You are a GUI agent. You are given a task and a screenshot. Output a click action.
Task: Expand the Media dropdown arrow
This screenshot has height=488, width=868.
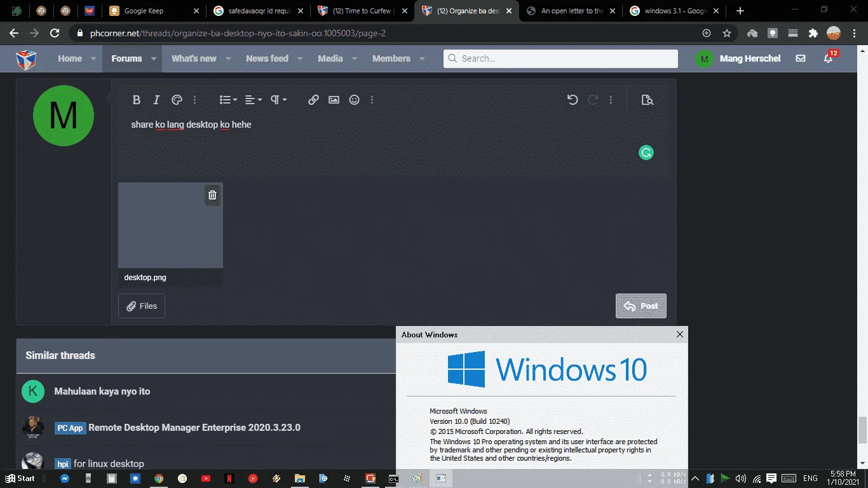[355, 58]
